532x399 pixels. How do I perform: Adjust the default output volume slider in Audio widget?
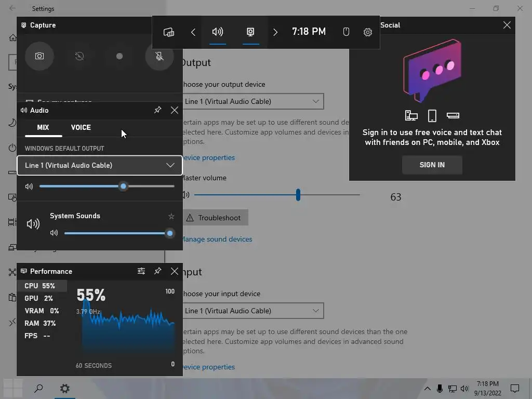(107, 187)
